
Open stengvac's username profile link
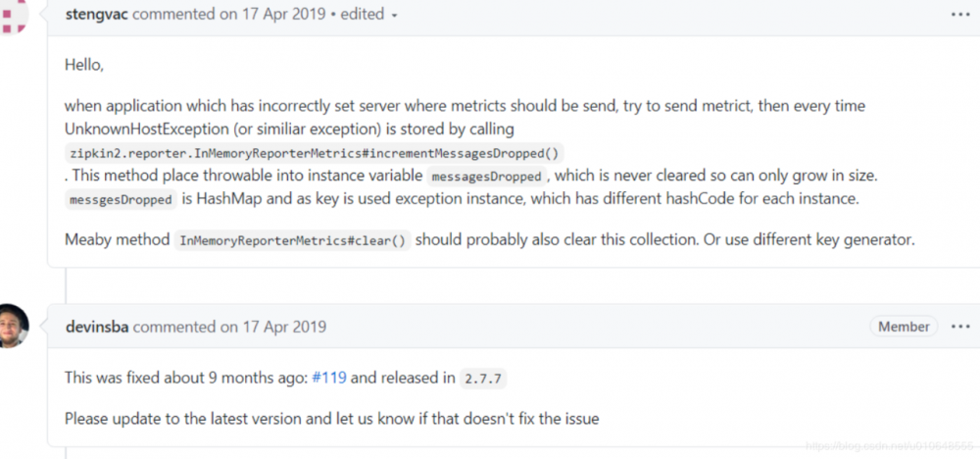pos(96,16)
